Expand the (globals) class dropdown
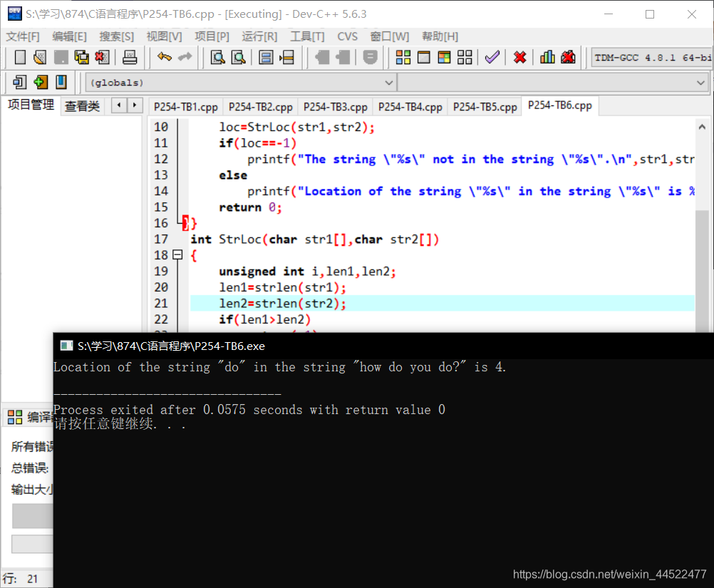The width and height of the screenshot is (714, 588). pos(389,83)
